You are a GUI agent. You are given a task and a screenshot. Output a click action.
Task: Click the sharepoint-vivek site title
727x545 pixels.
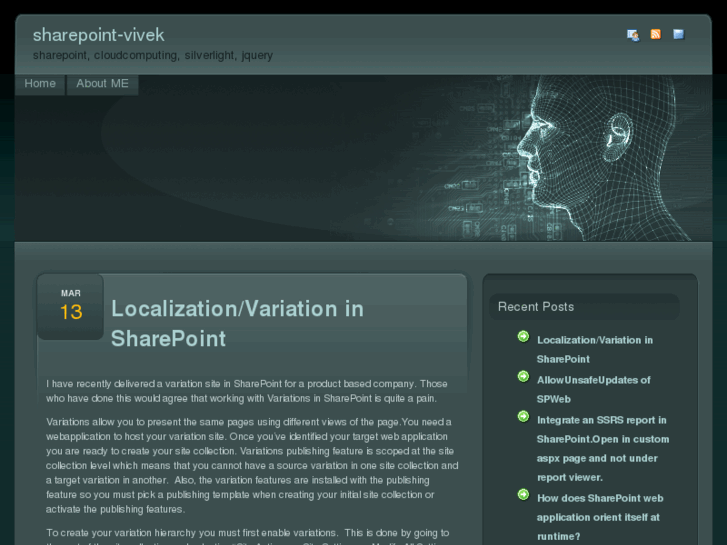point(98,35)
